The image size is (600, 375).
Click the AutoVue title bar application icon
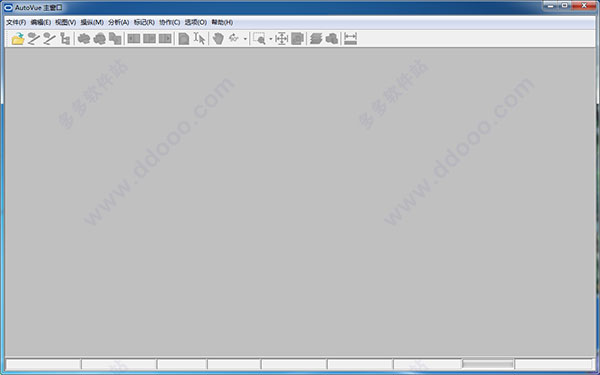[8, 7]
